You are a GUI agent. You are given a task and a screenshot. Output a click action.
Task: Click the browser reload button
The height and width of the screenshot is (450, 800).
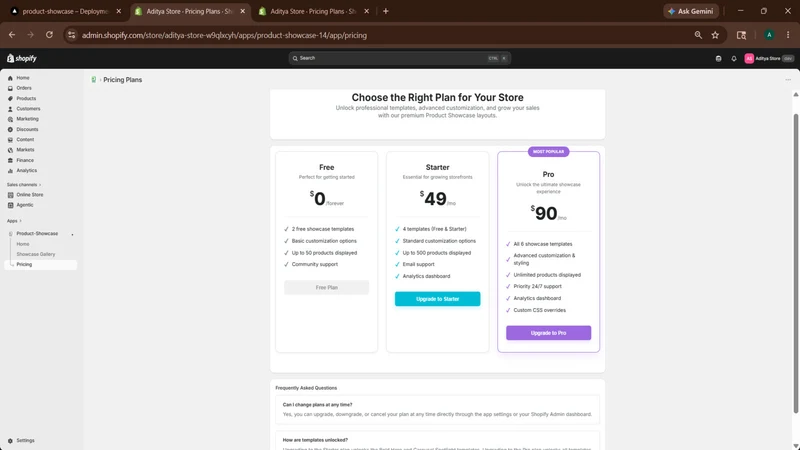coord(49,35)
